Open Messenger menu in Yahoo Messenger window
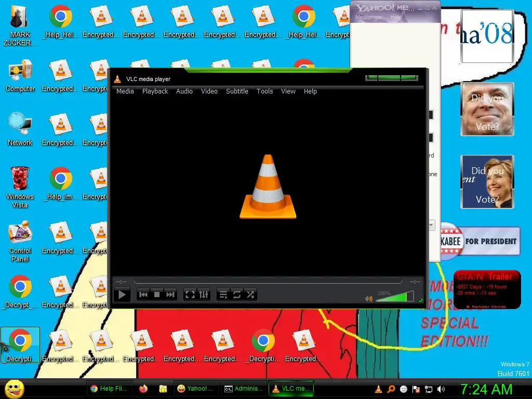532x399 pixels. coord(368,17)
